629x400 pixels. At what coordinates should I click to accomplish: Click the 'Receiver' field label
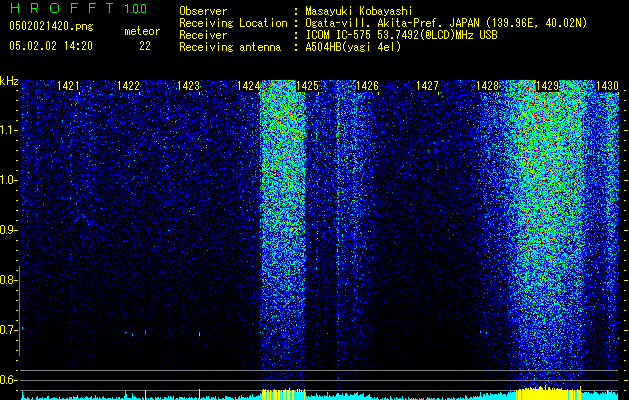click(203, 35)
